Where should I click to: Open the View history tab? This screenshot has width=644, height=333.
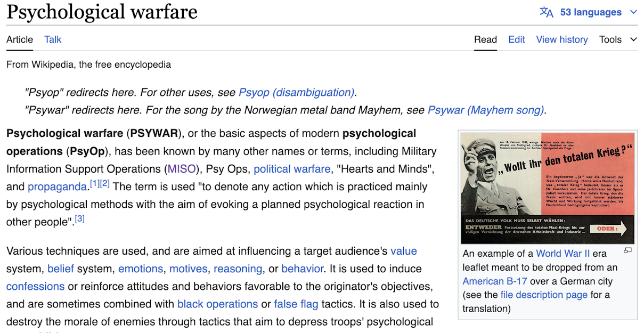[x=562, y=39]
